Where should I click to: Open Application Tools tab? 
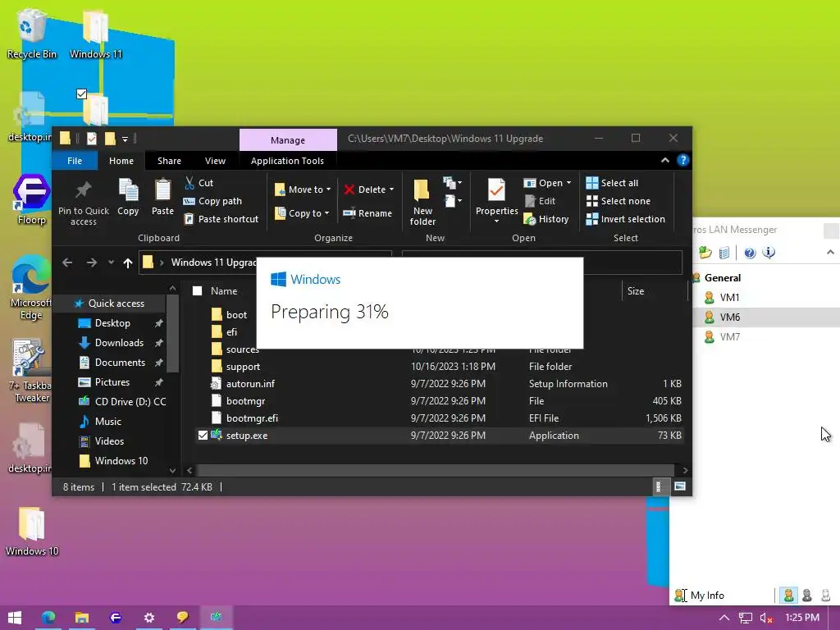tap(287, 161)
